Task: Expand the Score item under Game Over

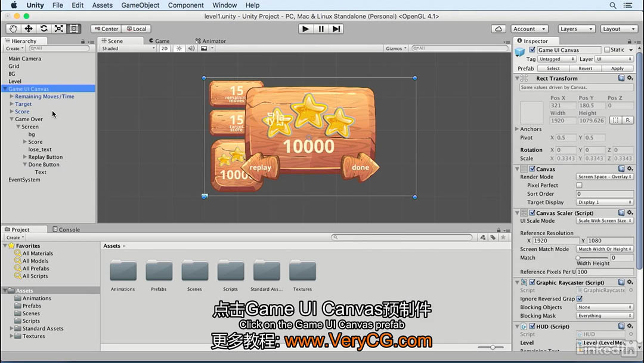Action: pyautogui.click(x=25, y=142)
